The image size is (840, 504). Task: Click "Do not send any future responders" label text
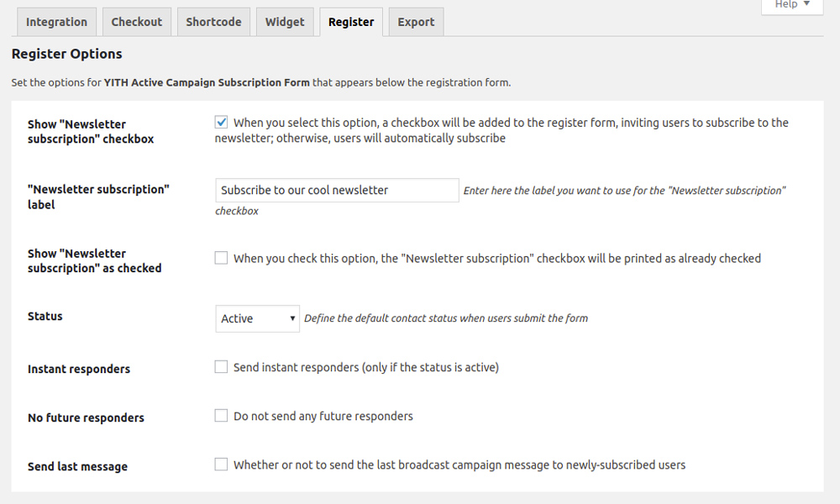tap(323, 416)
